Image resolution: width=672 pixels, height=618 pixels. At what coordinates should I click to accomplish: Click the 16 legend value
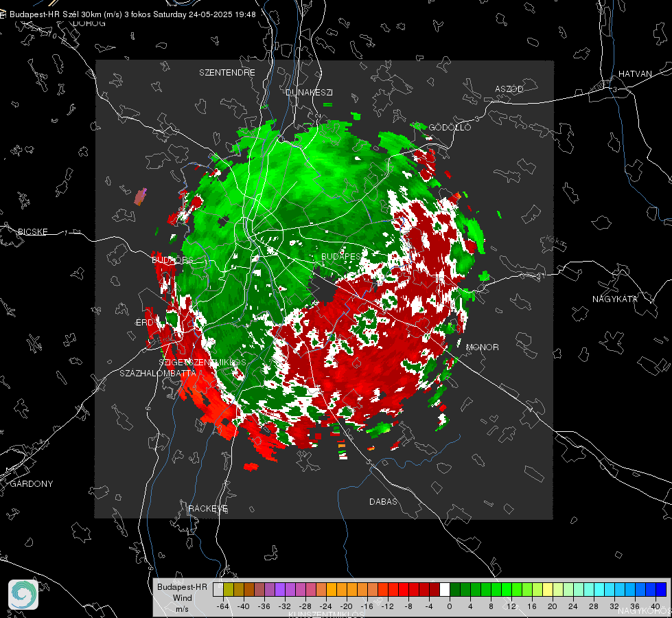pos(532,606)
